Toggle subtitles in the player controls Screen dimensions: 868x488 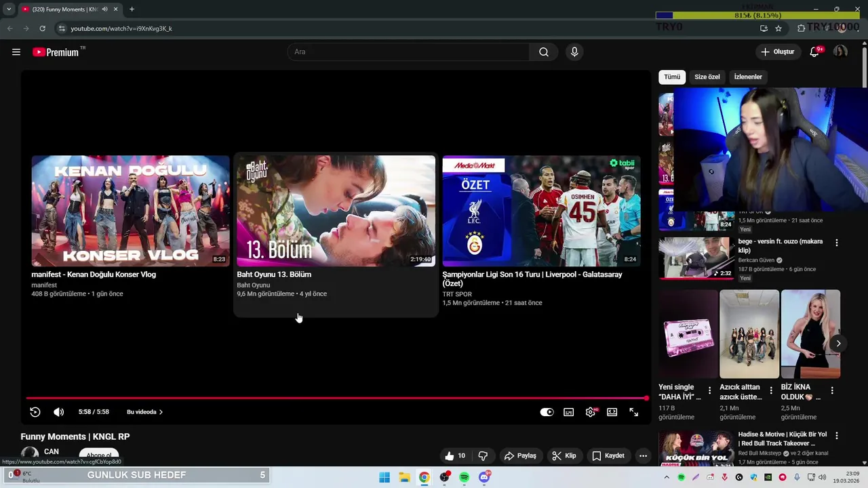click(x=569, y=412)
